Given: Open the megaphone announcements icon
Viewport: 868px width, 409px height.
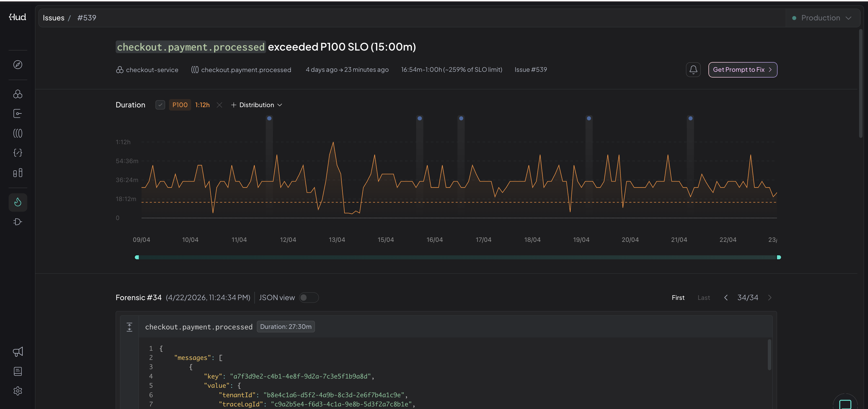Looking at the screenshot, I should (x=18, y=351).
